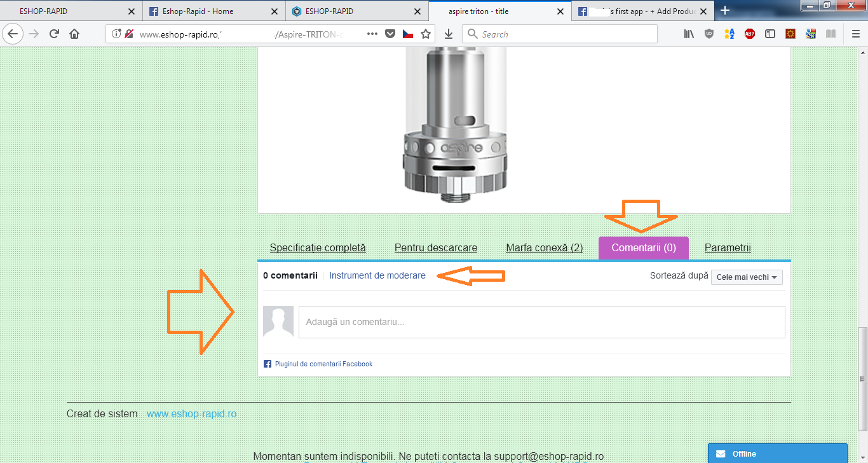Click the Creat de sistem text
Screen dimensions: 868x463
[x=102, y=414]
